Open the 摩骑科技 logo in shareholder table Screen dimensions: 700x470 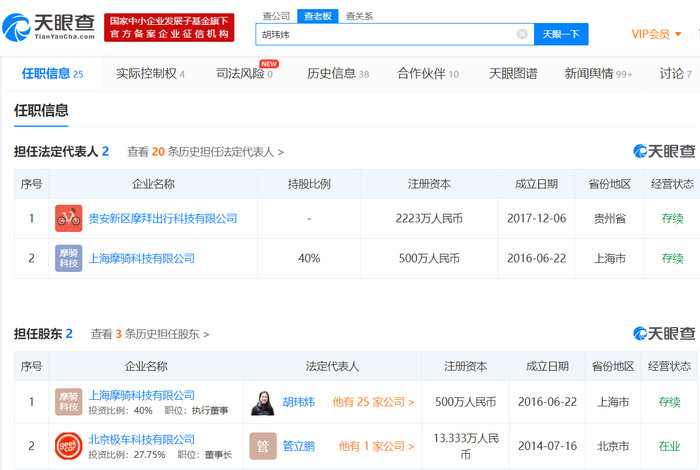pos(68,402)
